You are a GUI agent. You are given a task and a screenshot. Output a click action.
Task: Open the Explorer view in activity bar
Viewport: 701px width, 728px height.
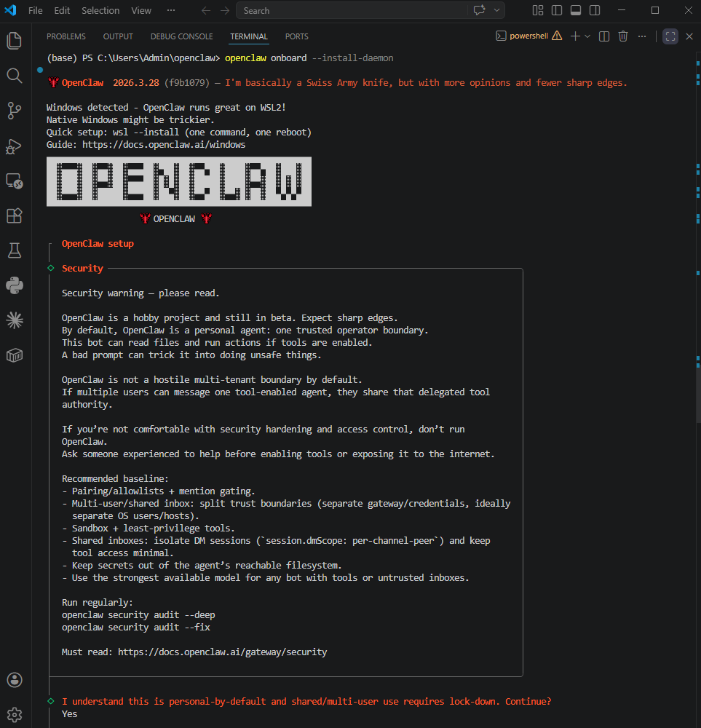(15, 40)
